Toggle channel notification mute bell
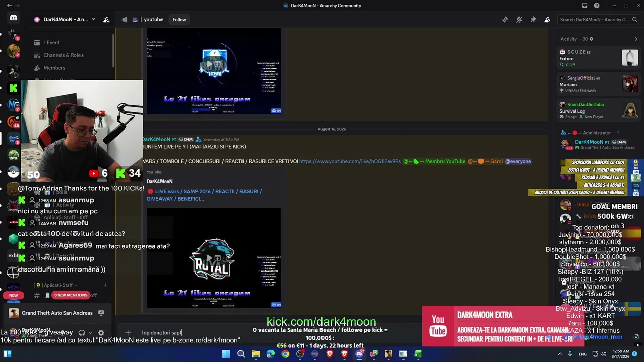The image size is (644, 362). click(x=519, y=20)
